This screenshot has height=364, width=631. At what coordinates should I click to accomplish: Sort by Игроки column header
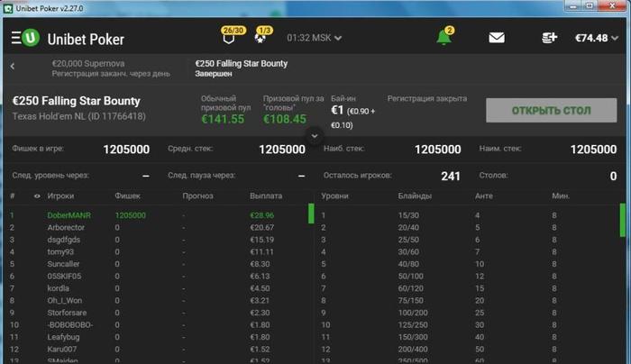click(x=60, y=196)
